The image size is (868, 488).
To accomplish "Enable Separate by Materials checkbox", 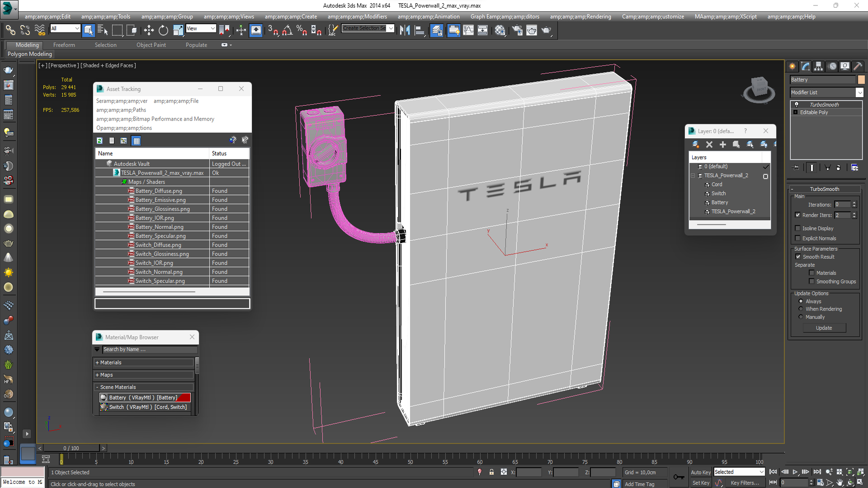I will [x=811, y=273].
